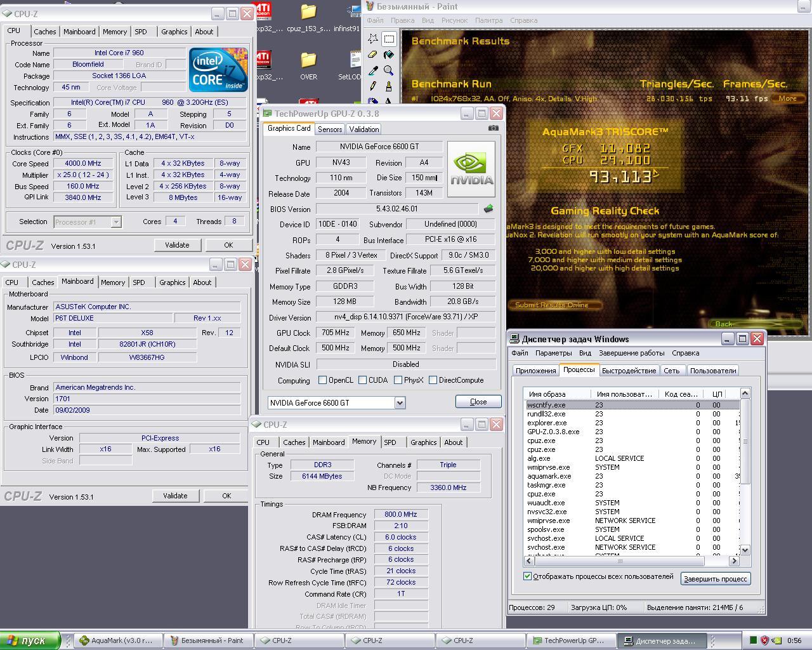The height and width of the screenshot is (650, 812).
Task: Enable the CUDA checkbox in GPU-Z
Action: click(x=362, y=380)
